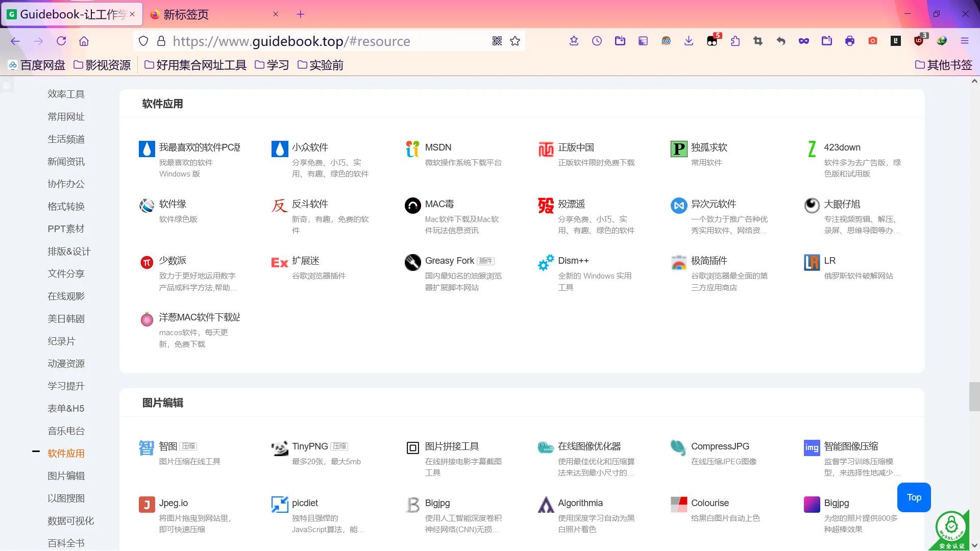Image resolution: width=980 pixels, height=551 pixels.
Task: Open the Dism++ Windows utility
Action: (x=573, y=261)
